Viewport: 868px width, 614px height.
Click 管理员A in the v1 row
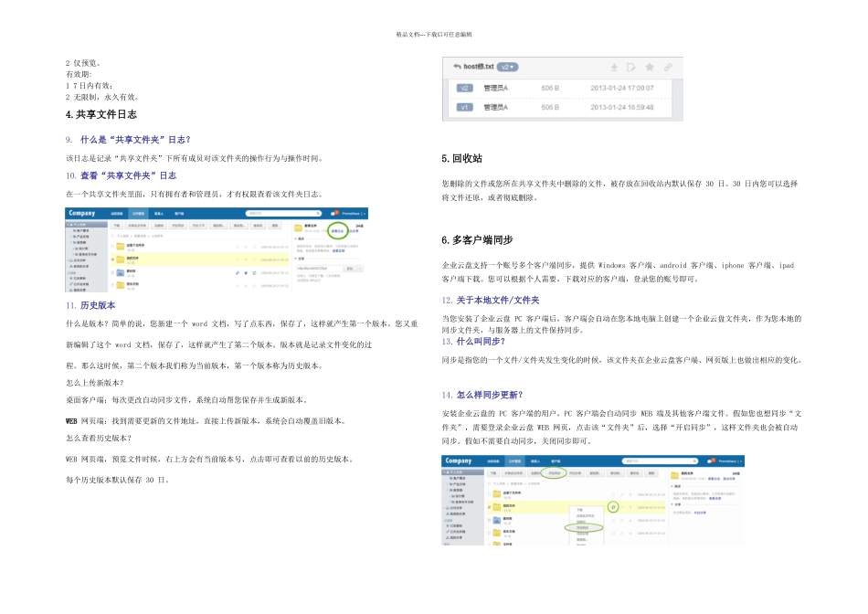pos(495,108)
